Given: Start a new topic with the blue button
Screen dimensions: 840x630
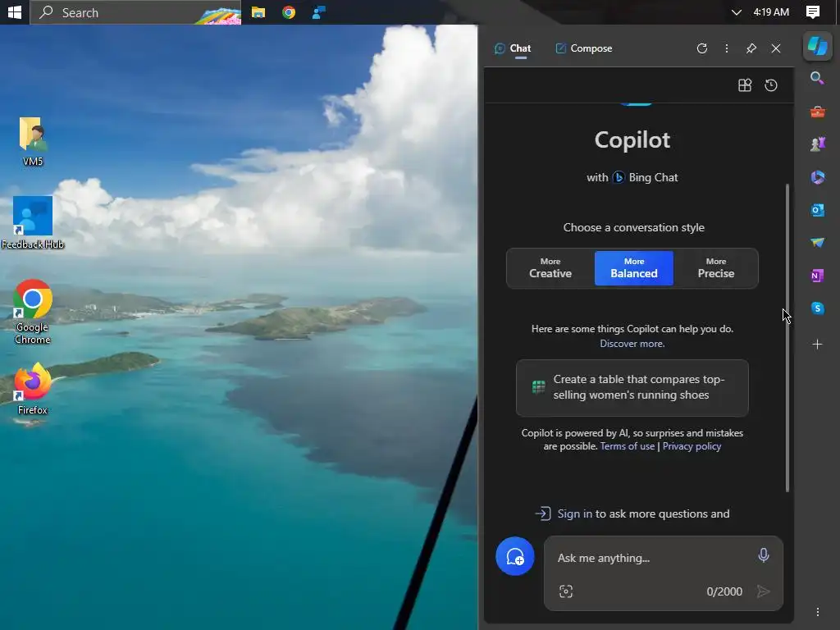Looking at the screenshot, I should tap(515, 556).
